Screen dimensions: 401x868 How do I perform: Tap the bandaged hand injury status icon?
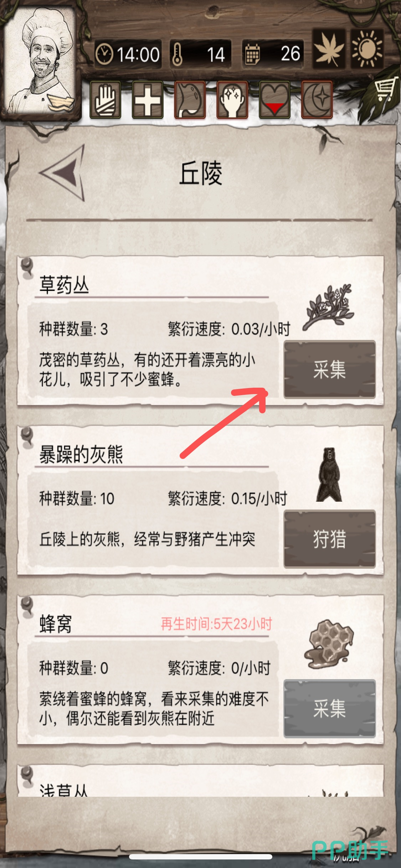click(x=105, y=100)
